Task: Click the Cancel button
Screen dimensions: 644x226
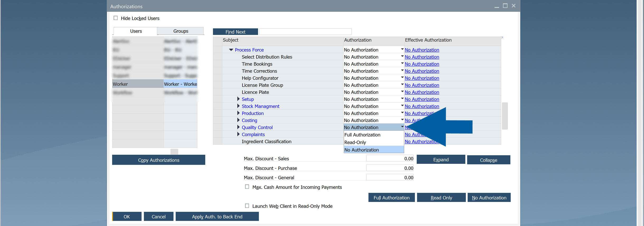Action: click(159, 217)
